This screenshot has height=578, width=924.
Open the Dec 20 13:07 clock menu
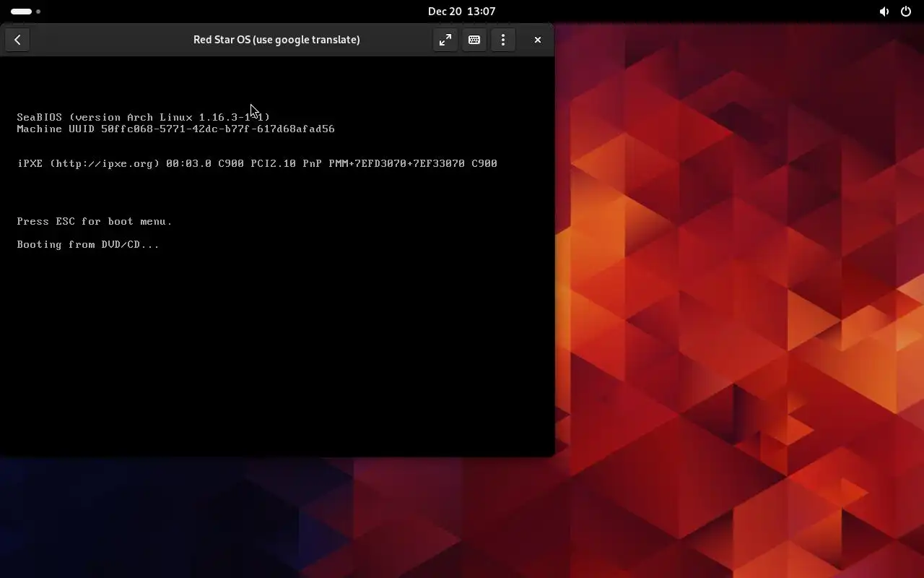coord(461,11)
